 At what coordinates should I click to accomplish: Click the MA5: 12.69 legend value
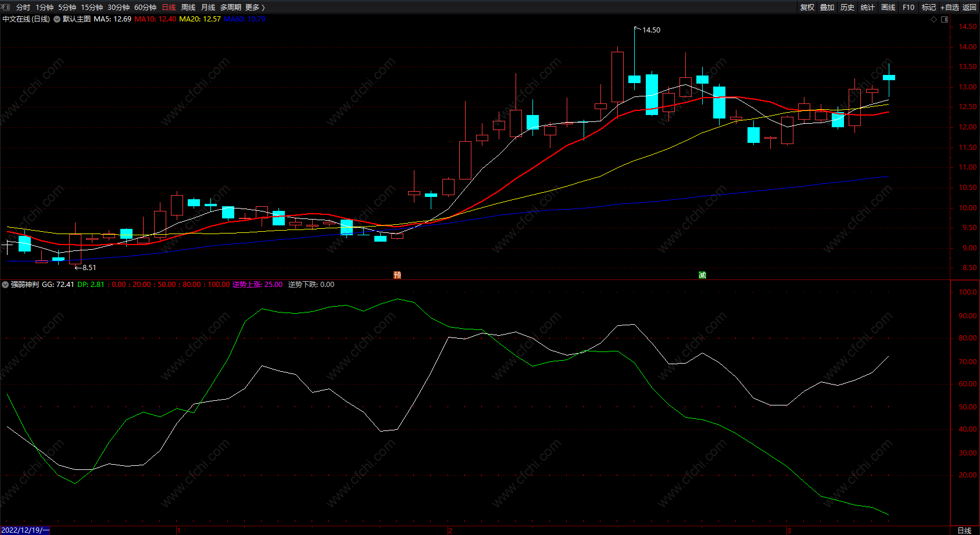(112, 19)
